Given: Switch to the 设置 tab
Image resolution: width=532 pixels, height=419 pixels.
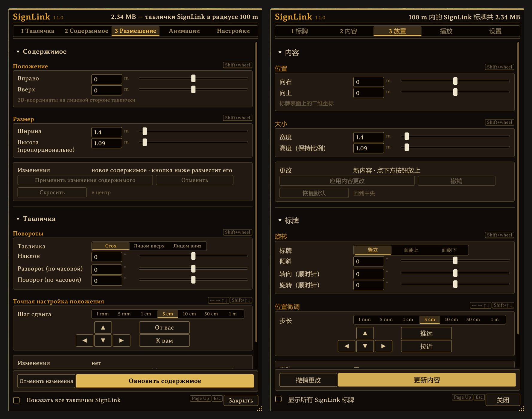Looking at the screenshot, I should [495, 31].
